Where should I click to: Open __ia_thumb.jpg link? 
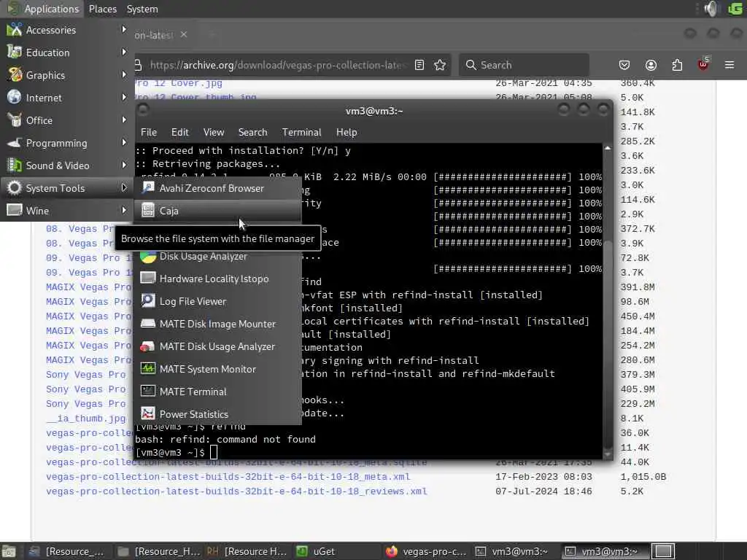pos(86,419)
